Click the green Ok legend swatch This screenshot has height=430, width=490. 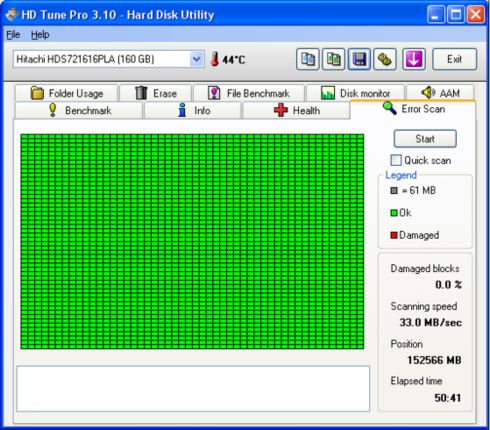click(x=394, y=213)
